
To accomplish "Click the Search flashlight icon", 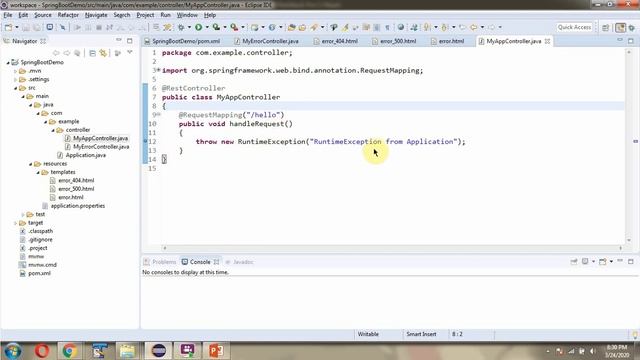I will [314, 27].
